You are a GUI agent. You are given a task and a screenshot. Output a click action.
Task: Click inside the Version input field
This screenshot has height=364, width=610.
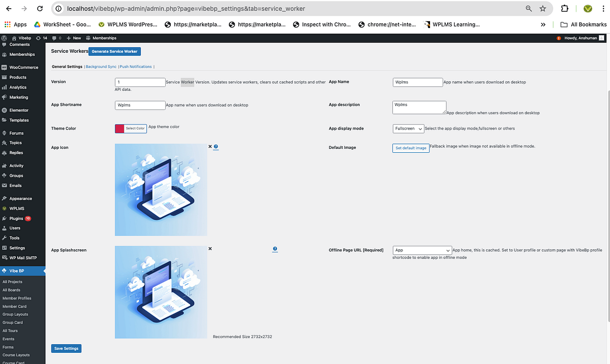tap(140, 82)
